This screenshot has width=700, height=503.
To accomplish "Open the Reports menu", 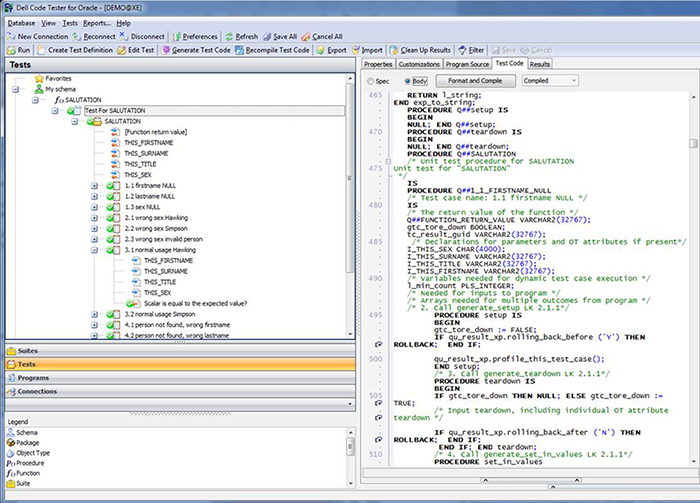I will [x=97, y=23].
